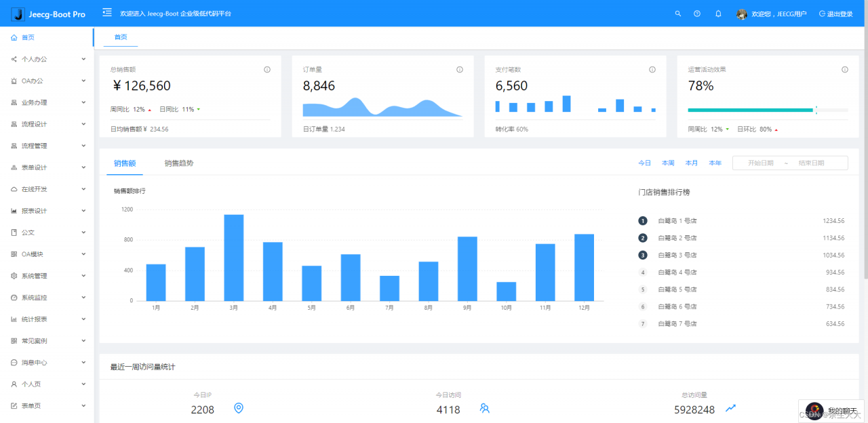This screenshot has height=423, width=868.
Task: Click store row 白鹭岛 4 号店
Action: pos(741,273)
